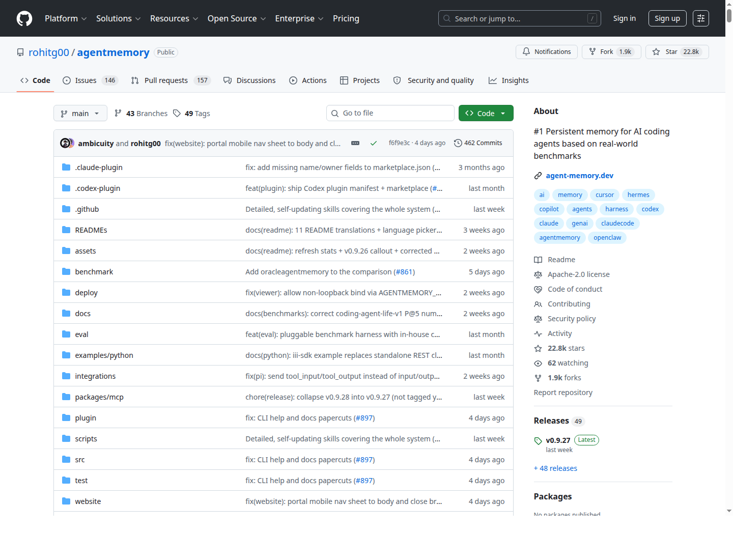Click the people icon beside Contributing

point(538,304)
